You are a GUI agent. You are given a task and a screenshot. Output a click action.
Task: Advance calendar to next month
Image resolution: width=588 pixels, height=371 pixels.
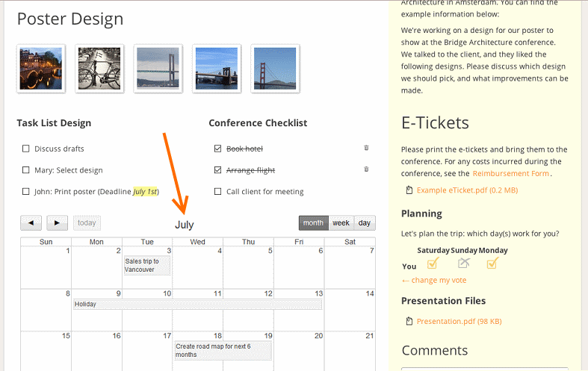click(57, 223)
